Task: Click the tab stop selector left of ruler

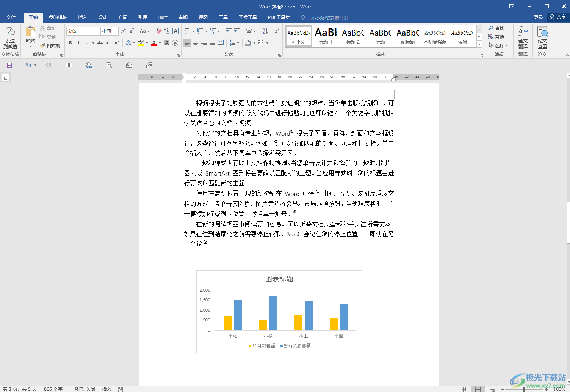Action: (5, 78)
